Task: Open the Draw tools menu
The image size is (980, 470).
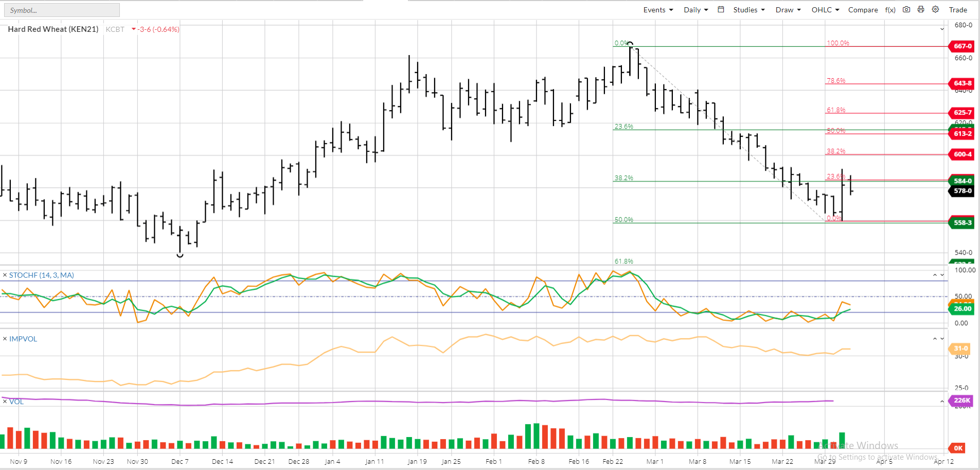Action: point(788,10)
